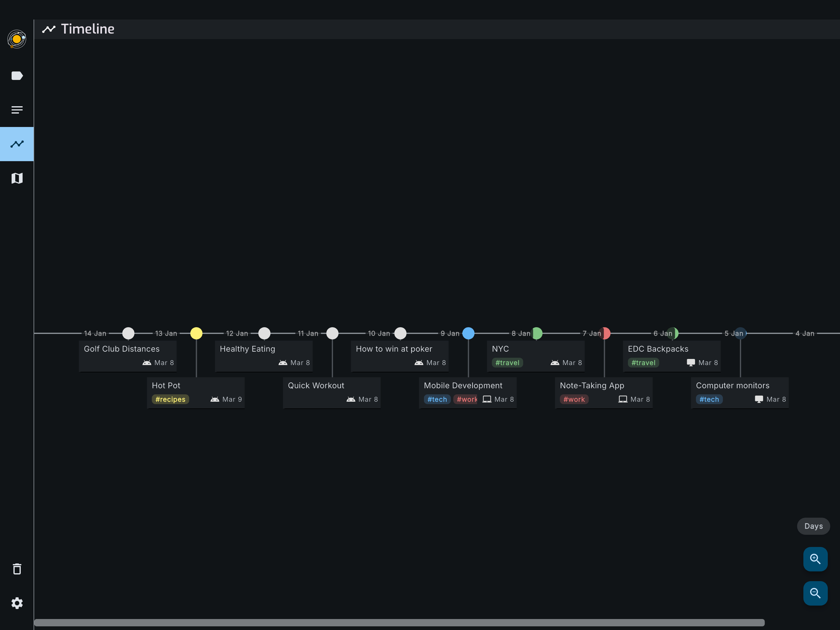Click the Mar 9 date on Hot Pot

point(232,399)
